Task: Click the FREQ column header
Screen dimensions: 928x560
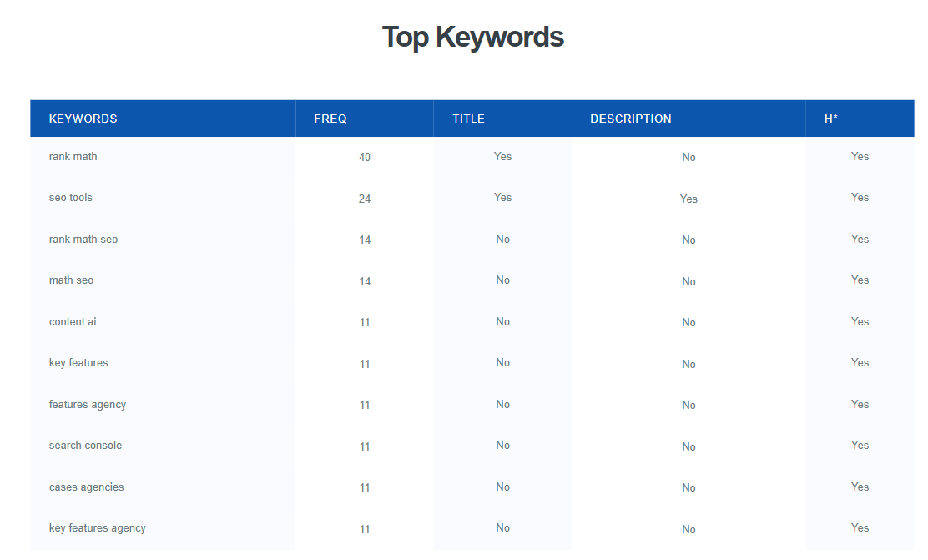Action: click(365, 119)
